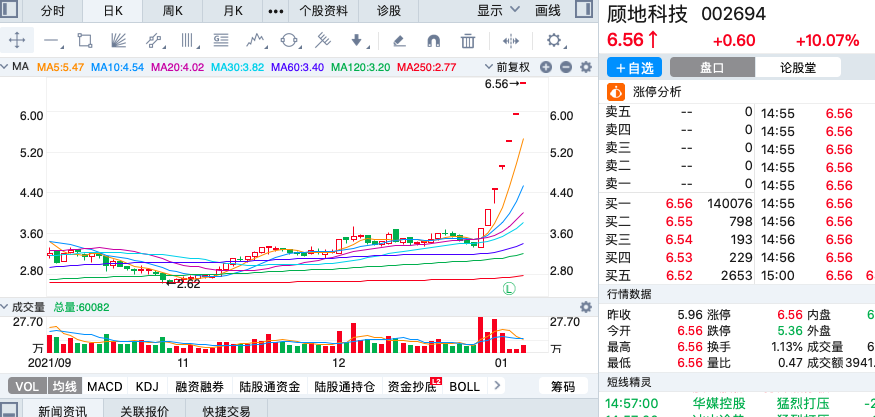This screenshot has width=875, height=417.
Task: Open the three-dots more periods menu
Action: coord(276,11)
